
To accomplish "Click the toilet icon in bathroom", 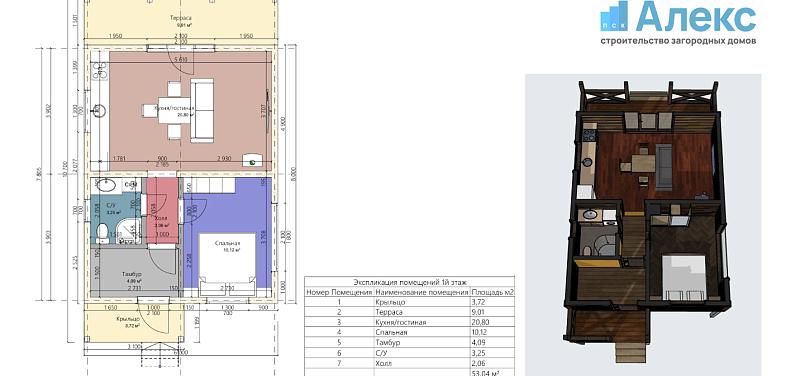I will click(x=102, y=233).
